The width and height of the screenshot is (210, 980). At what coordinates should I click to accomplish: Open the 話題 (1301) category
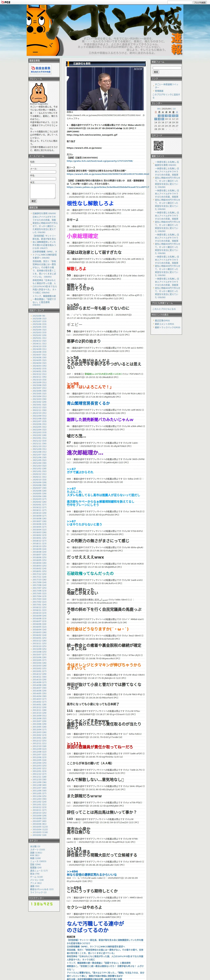click(36, 853)
